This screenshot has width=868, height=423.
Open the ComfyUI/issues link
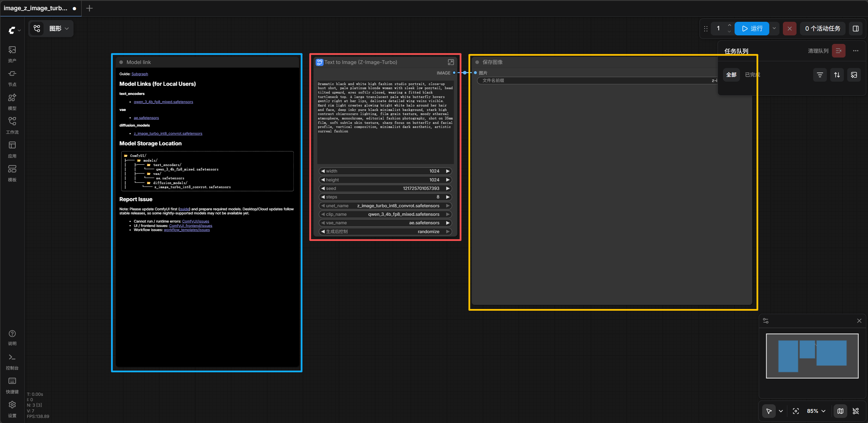196,222
